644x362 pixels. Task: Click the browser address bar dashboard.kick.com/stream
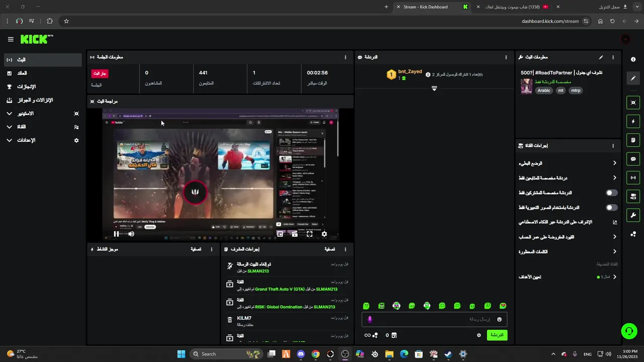pyautogui.click(x=550, y=21)
